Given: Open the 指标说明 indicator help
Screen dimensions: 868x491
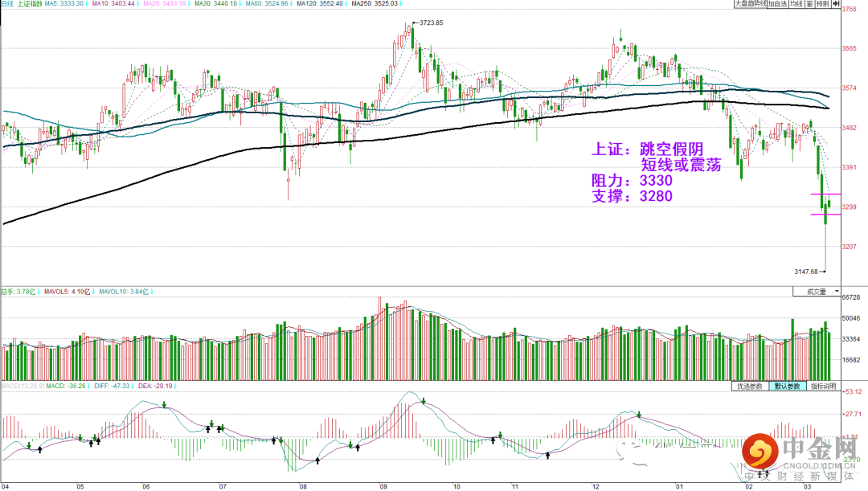Looking at the screenshot, I should [823, 386].
